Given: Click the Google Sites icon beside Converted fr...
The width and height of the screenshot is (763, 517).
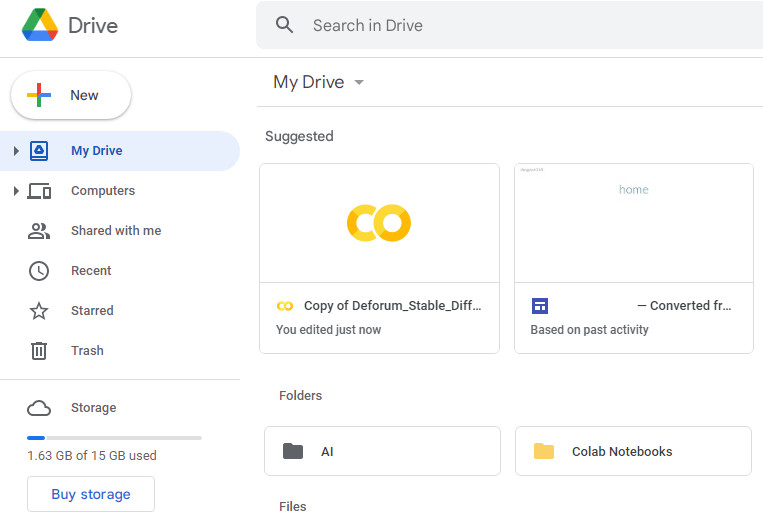Looking at the screenshot, I should coord(540,306).
